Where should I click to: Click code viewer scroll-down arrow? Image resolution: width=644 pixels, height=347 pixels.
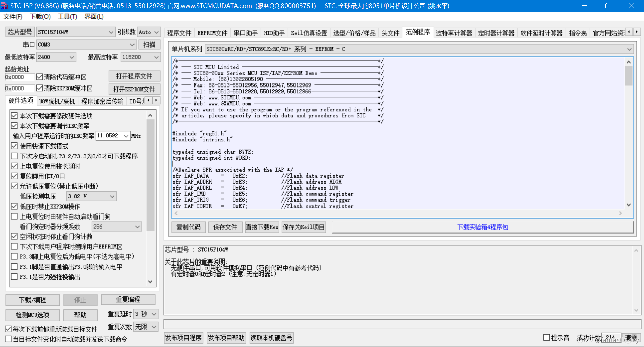point(629,205)
